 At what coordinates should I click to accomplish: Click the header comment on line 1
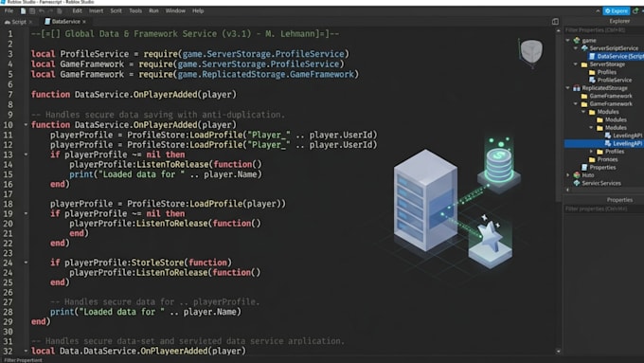click(186, 34)
